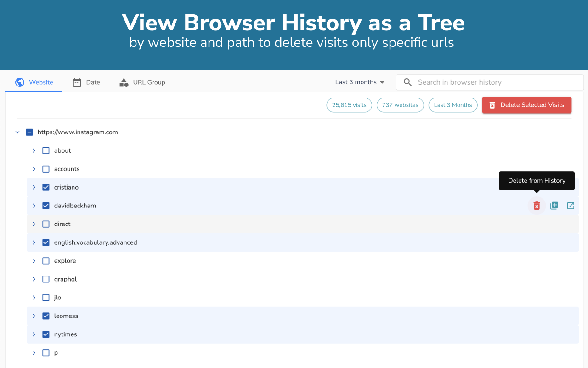Toggle the instagram.com root checkbox
The height and width of the screenshot is (368, 588).
click(29, 132)
